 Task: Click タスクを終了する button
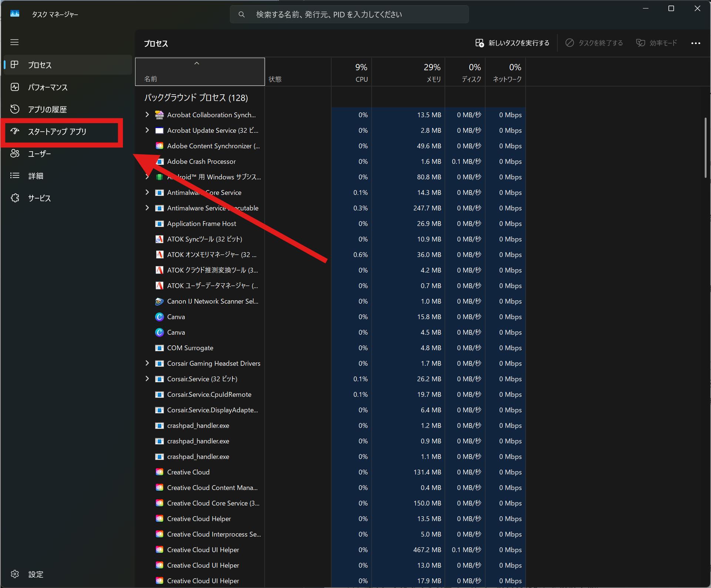click(594, 43)
